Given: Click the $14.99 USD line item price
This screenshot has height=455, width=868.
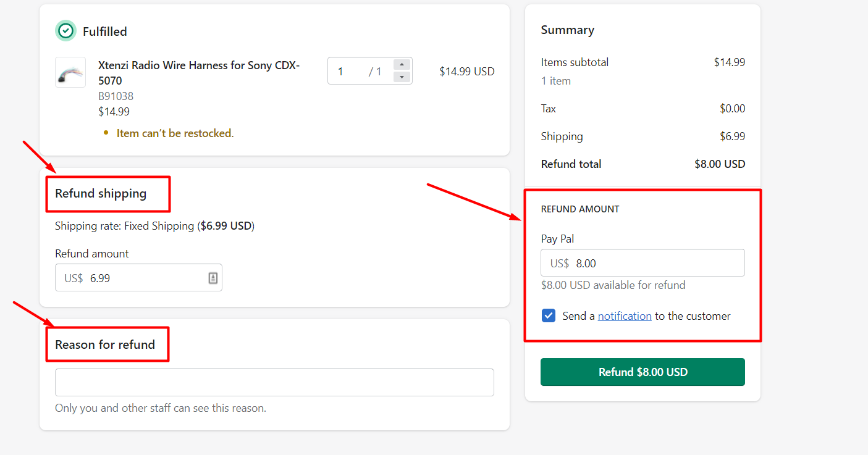Looking at the screenshot, I should tap(466, 71).
